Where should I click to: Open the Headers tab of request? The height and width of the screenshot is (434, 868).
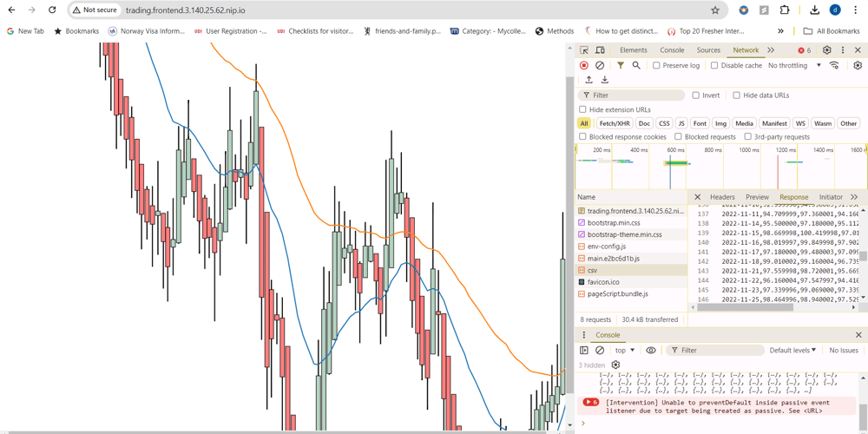click(722, 197)
